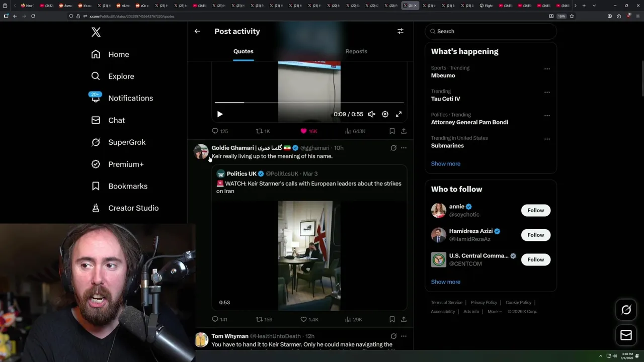Show more Who to follow suggestions

coord(445,282)
